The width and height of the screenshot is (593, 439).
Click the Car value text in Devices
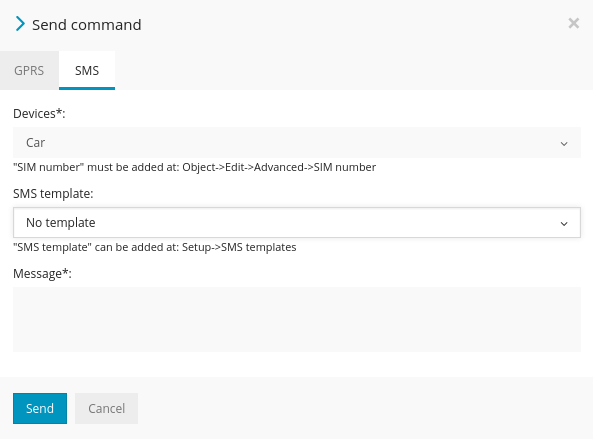36,143
